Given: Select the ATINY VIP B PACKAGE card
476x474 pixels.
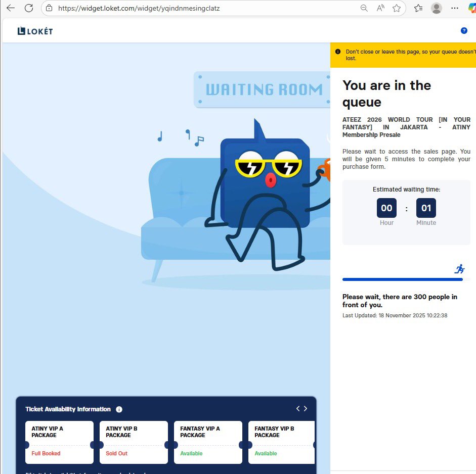Looking at the screenshot, I should 134,442.
